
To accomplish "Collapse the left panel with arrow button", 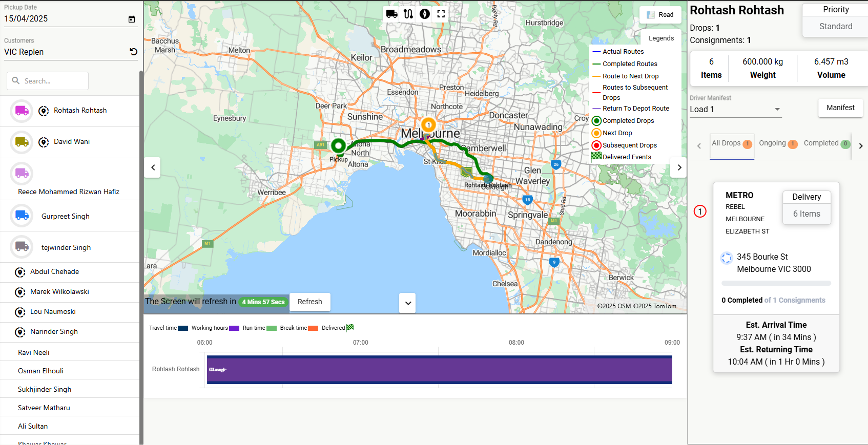I will (153, 167).
